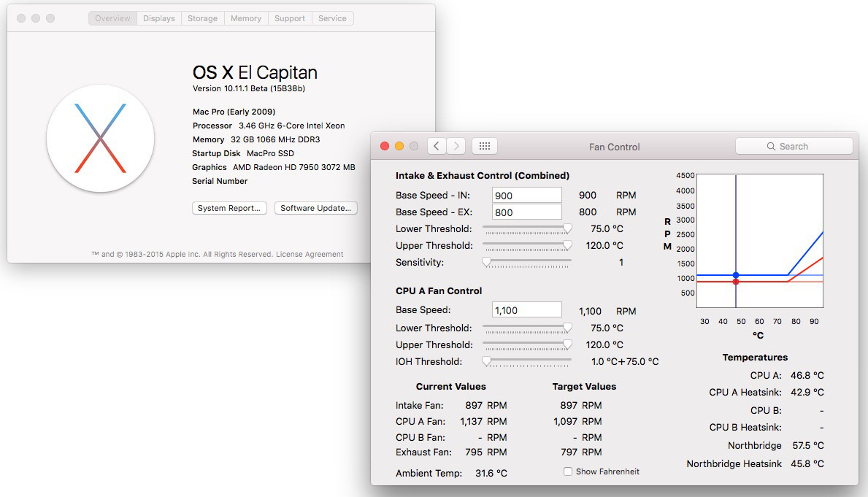Show all preferences grid icon
868x497 pixels.
(x=485, y=146)
